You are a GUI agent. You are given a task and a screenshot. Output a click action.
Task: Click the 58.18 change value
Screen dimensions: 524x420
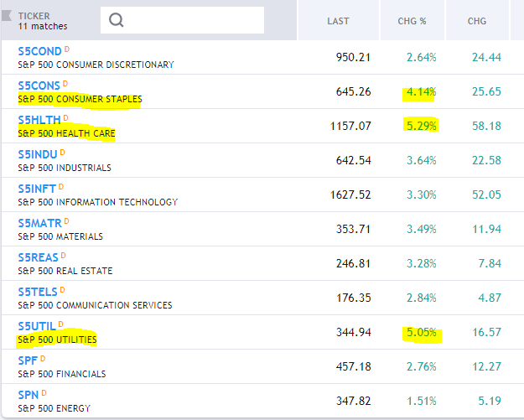tap(486, 126)
